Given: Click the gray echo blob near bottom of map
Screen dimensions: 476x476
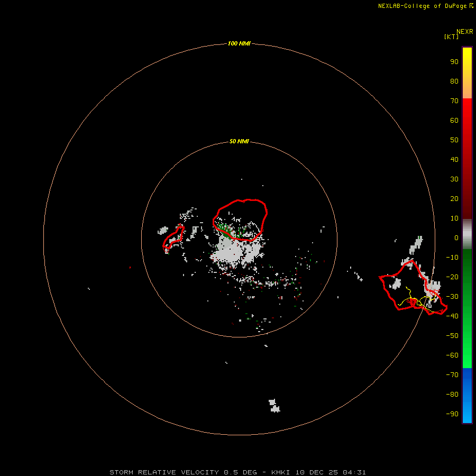Looking at the screenshot, I should [x=274, y=406].
